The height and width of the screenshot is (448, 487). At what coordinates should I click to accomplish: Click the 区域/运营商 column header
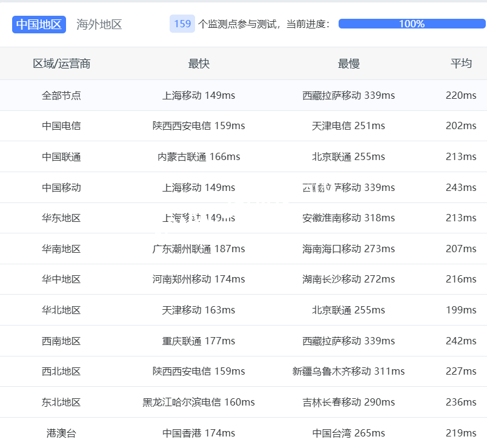[x=61, y=64]
